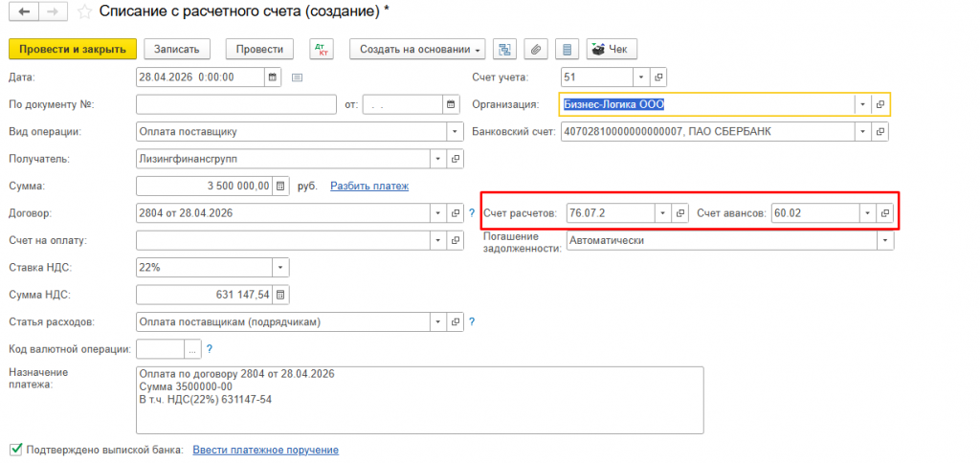
Task: Open attached files paperclip icon
Action: tap(536, 50)
